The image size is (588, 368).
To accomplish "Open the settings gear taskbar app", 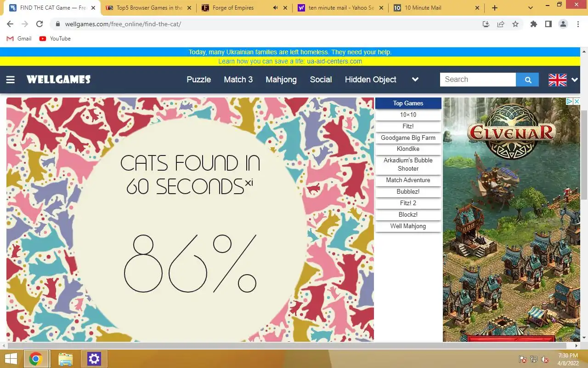I will point(94,359).
